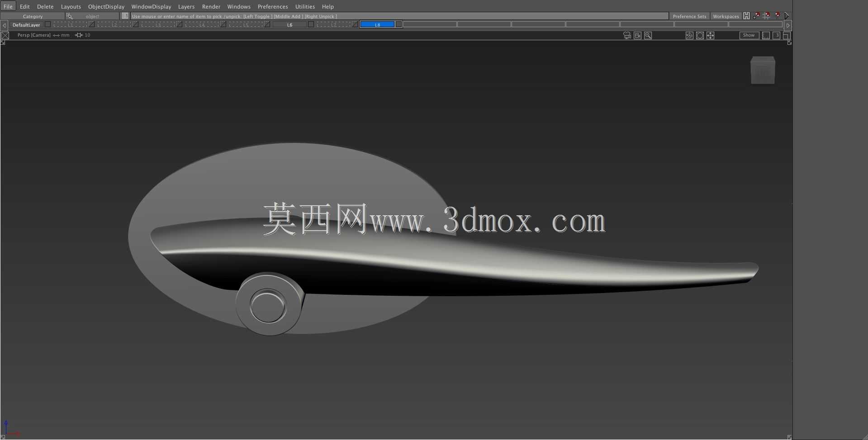Toggle L4 layer visibility box
868x440 pixels.
click(223, 24)
